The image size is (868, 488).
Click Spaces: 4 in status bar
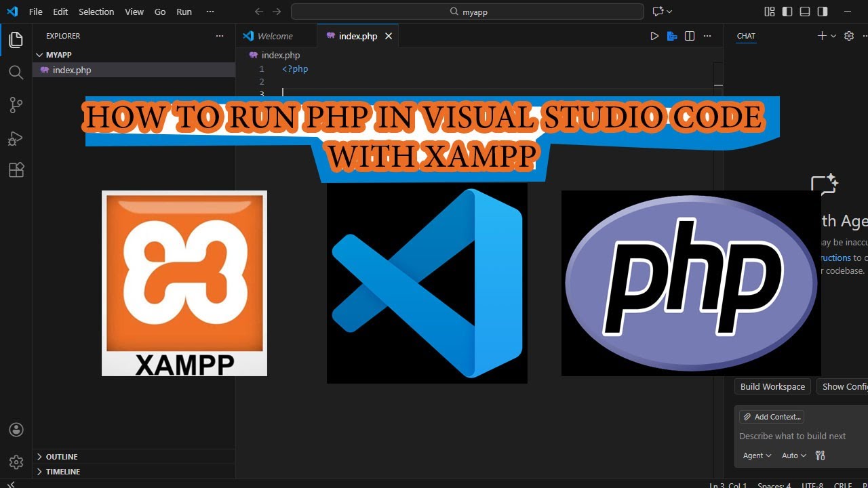(x=774, y=485)
